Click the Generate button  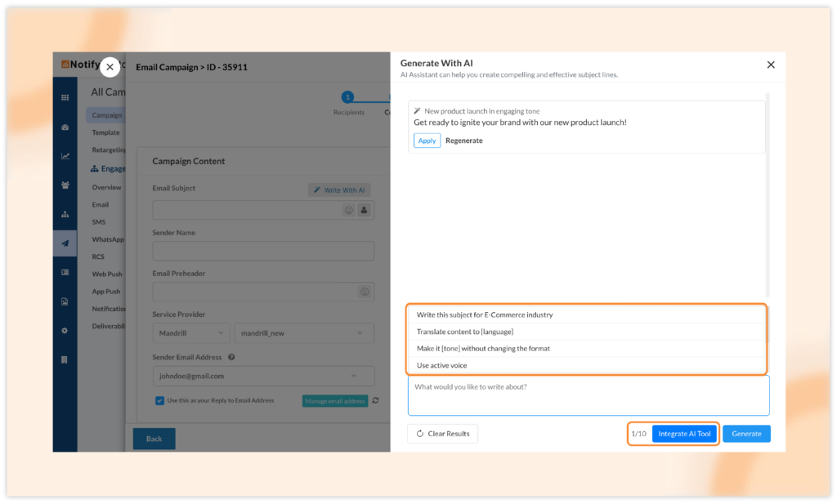point(746,434)
